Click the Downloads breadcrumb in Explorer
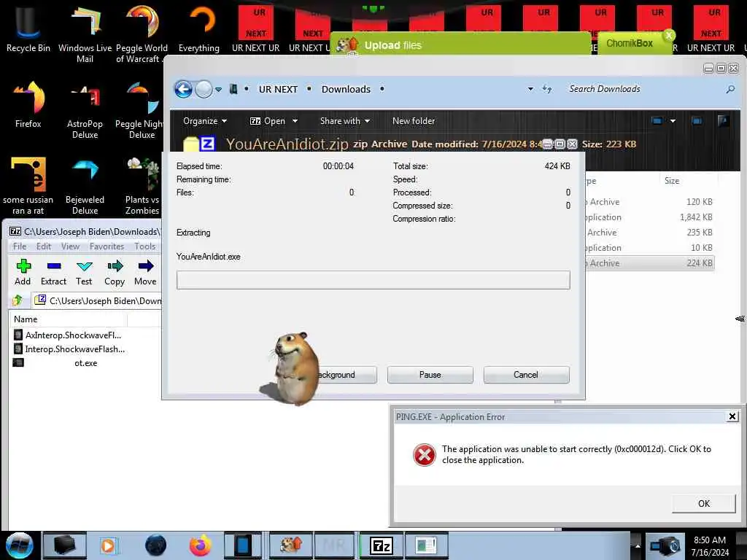This screenshot has width=747, height=560. click(x=346, y=89)
